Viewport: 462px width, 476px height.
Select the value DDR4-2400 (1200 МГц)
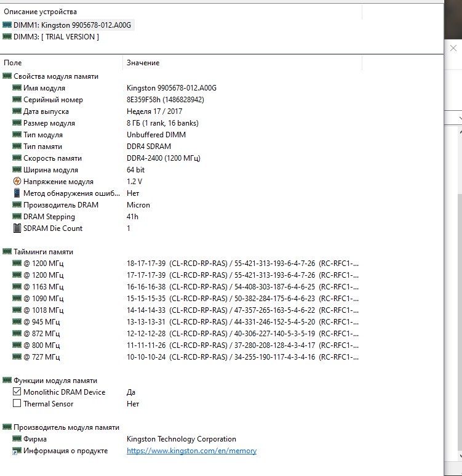164,158
